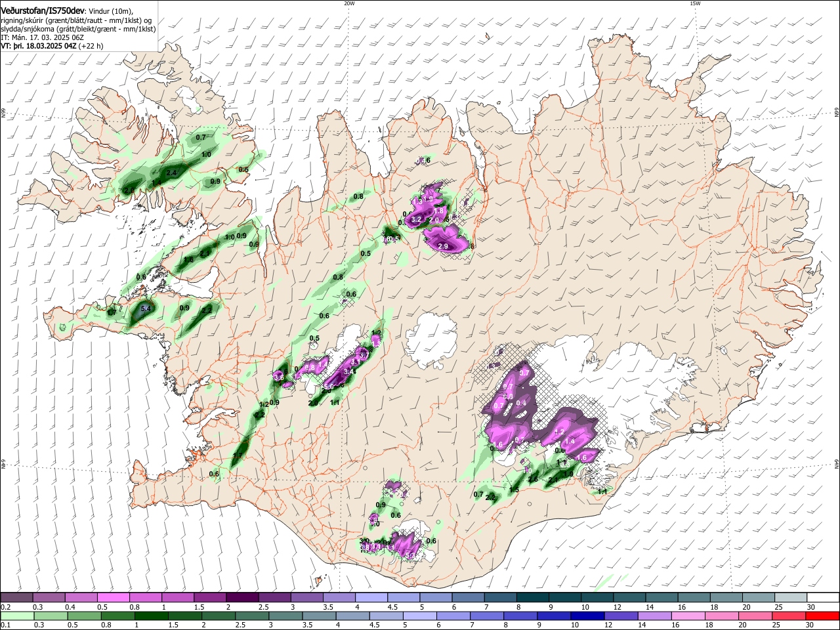
Task: Click the snow legend swatch between 9 and 10
Action: (564, 597)
